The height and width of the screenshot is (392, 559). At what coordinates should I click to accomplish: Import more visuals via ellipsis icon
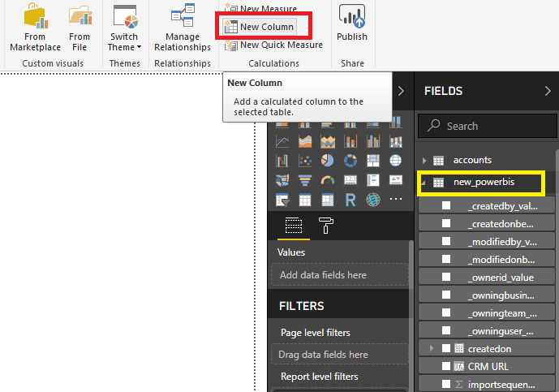pyautogui.click(x=396, y=199)
